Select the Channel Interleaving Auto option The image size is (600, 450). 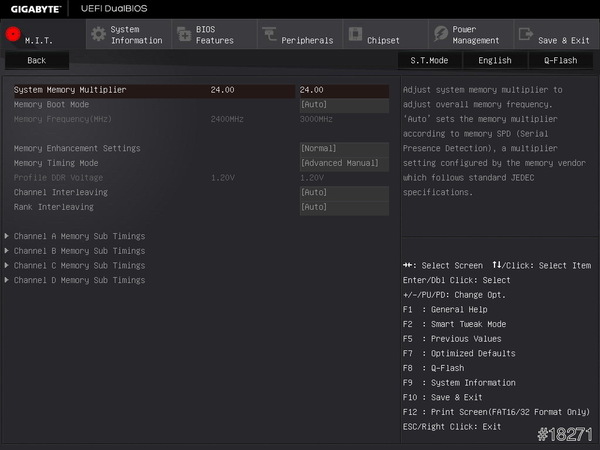[343, 192]
